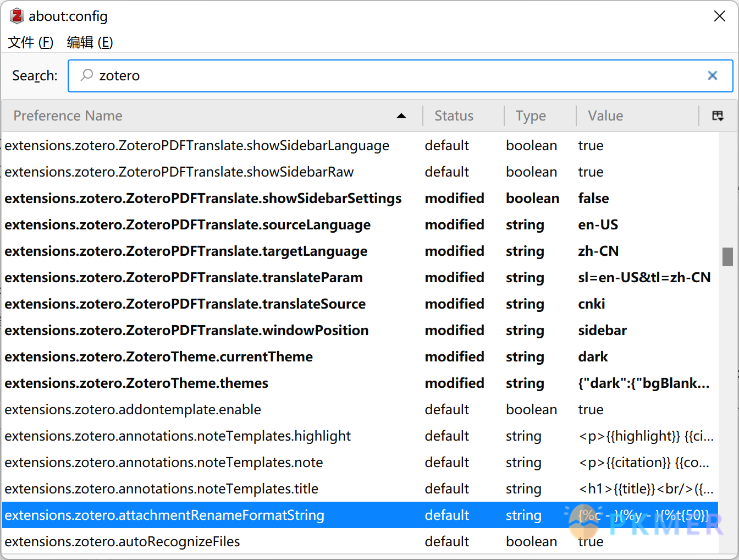Select attachmentRenameFormatString preference row
The image size is (739, 560).
click(360, 515)
